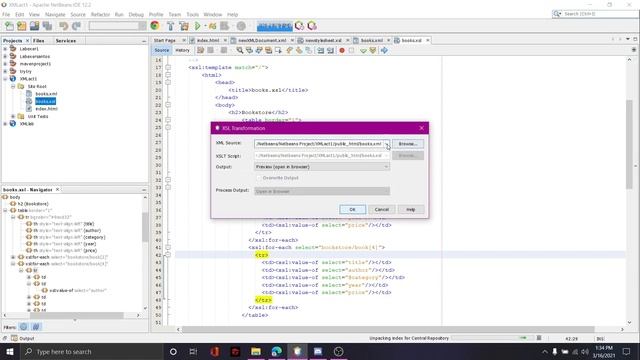Expand the Labocar1 project node
Image resolution: width=640 pixels, height=360 pixels.
tap(5, 49)
